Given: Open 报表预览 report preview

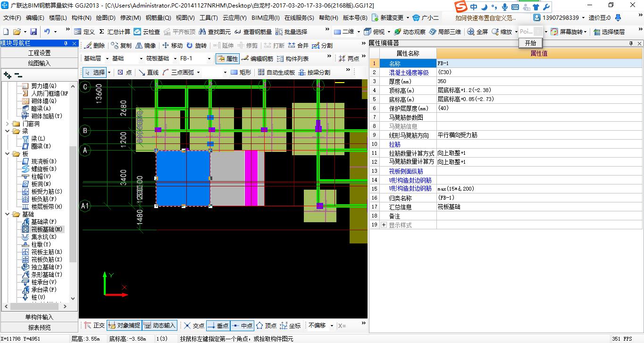Looking at the screenshot, I should pos(39,327).
